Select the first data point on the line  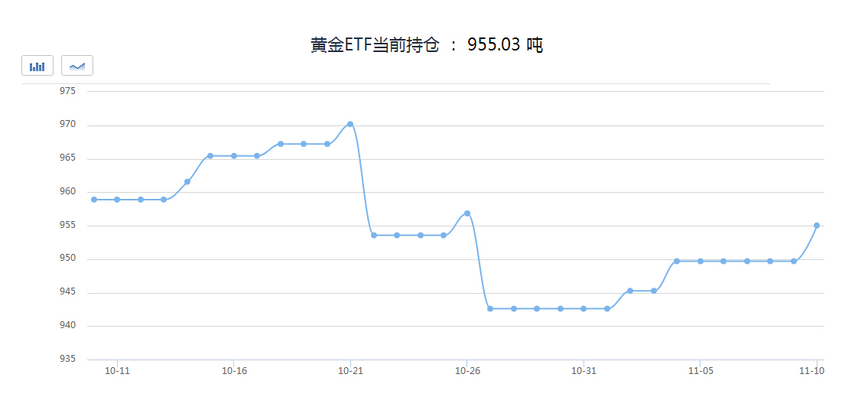click(94, 200)
